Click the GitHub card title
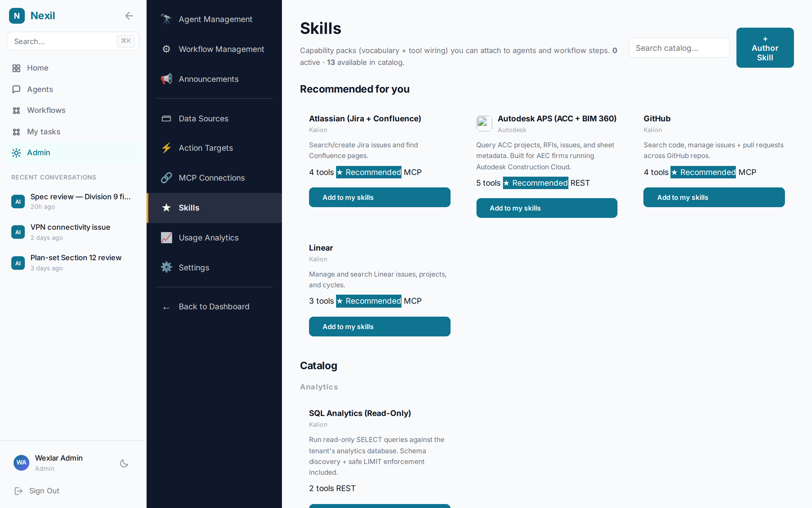 pos(657,119)
